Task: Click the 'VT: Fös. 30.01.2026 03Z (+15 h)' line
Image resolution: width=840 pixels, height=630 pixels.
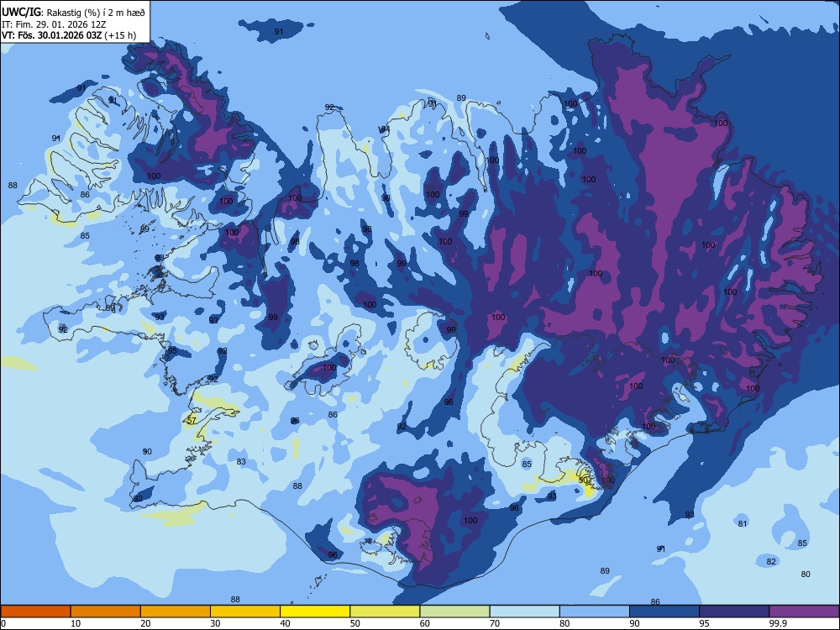Action: [69, 35]
